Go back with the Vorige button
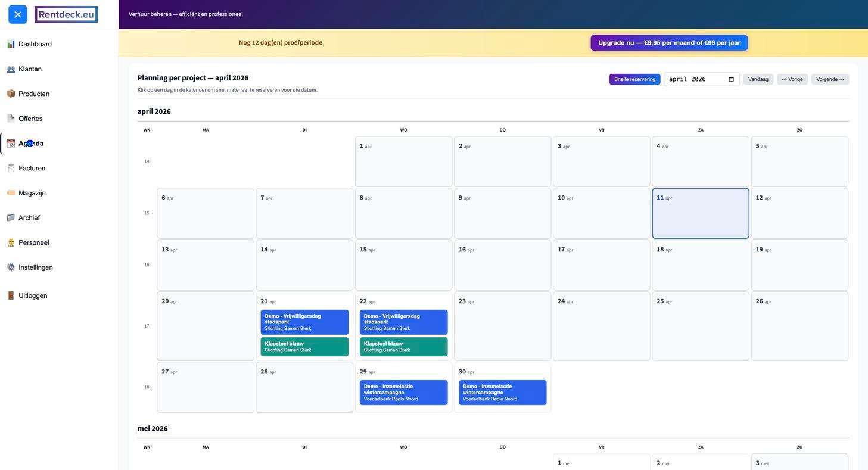The height and width of the screenshot is (470, 868). (792, 79)
